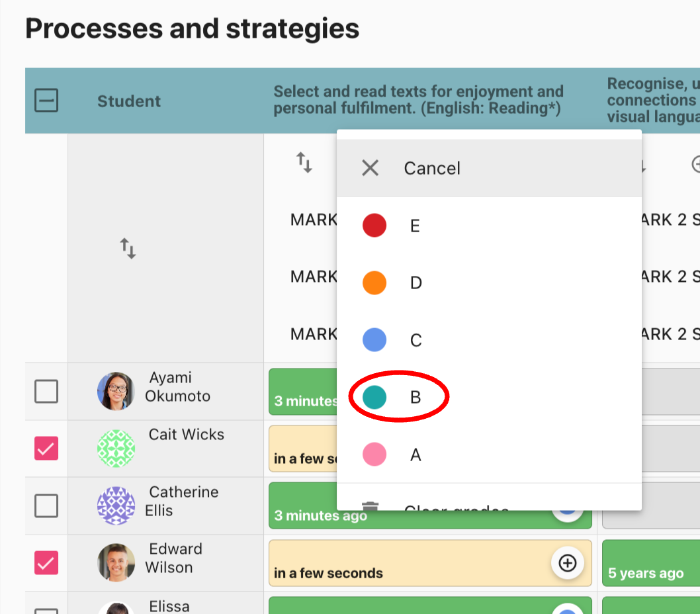Tick the checkbox for Ayami Okumoto

[x=46, y=391]
